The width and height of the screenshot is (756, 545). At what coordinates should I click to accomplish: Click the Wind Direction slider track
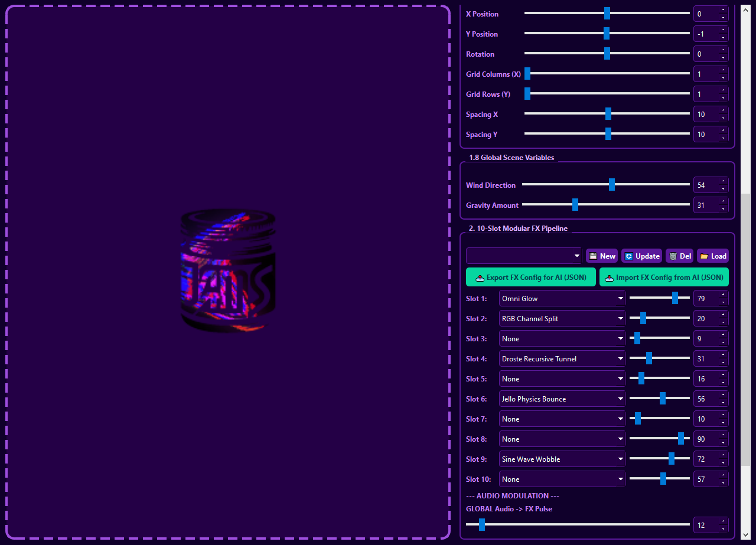[605, 185]
